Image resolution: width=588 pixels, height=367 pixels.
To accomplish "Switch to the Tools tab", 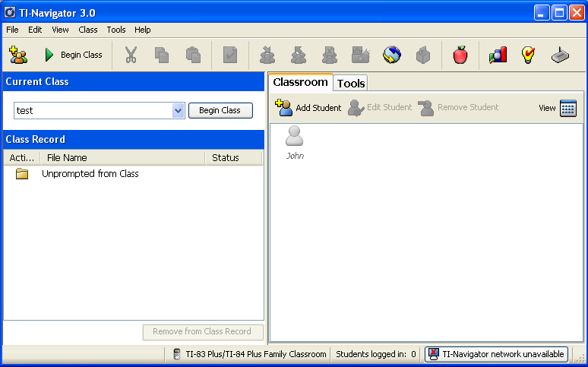I will click(351, 83).
